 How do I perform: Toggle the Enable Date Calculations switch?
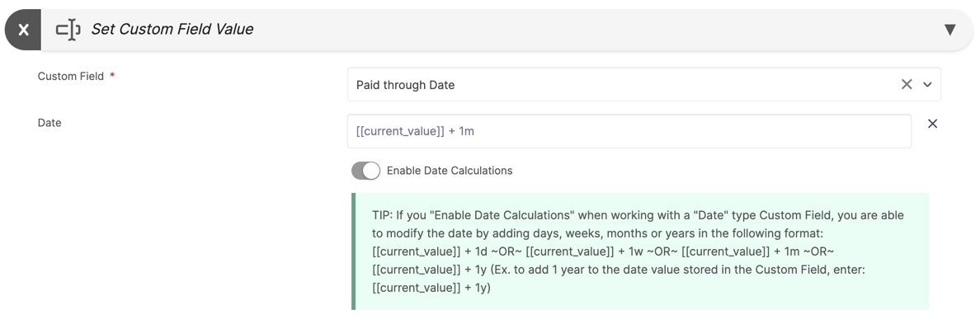(365, 171)
